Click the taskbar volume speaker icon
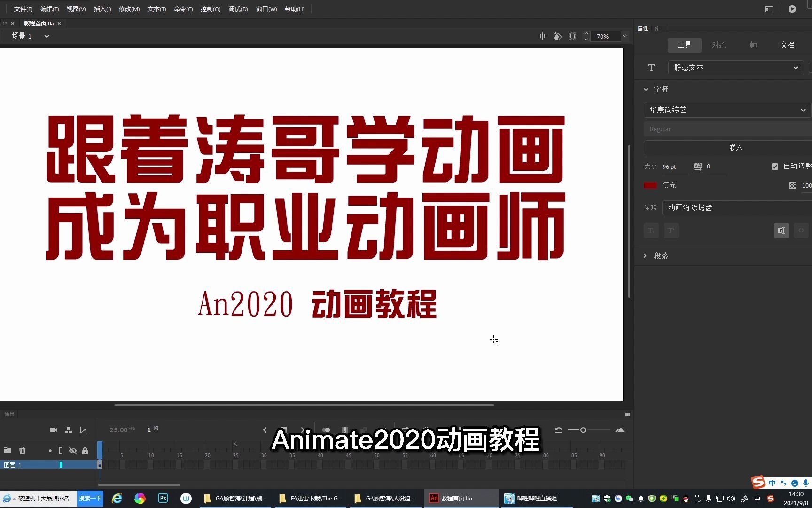 [x=731, y=499]
